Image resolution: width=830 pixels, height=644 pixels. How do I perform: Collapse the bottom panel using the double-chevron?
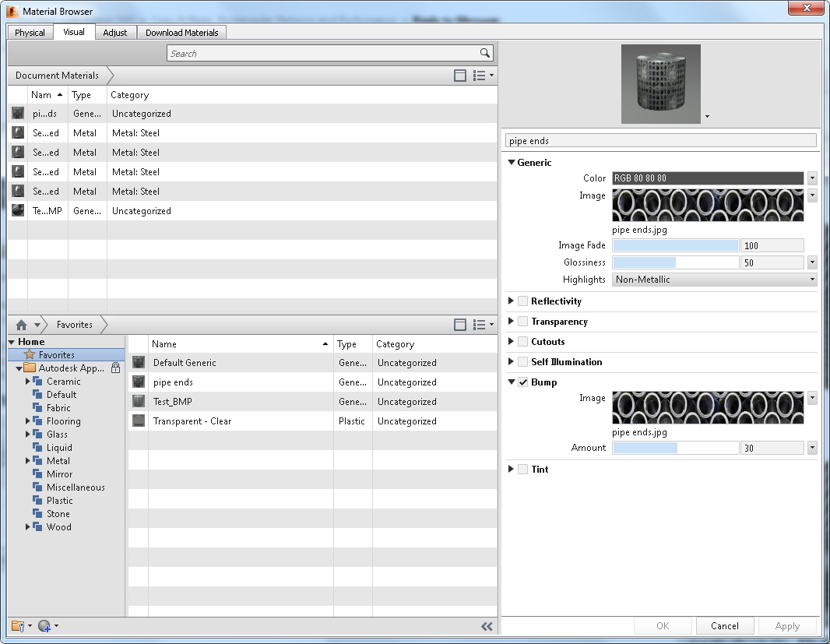[487, 626]
